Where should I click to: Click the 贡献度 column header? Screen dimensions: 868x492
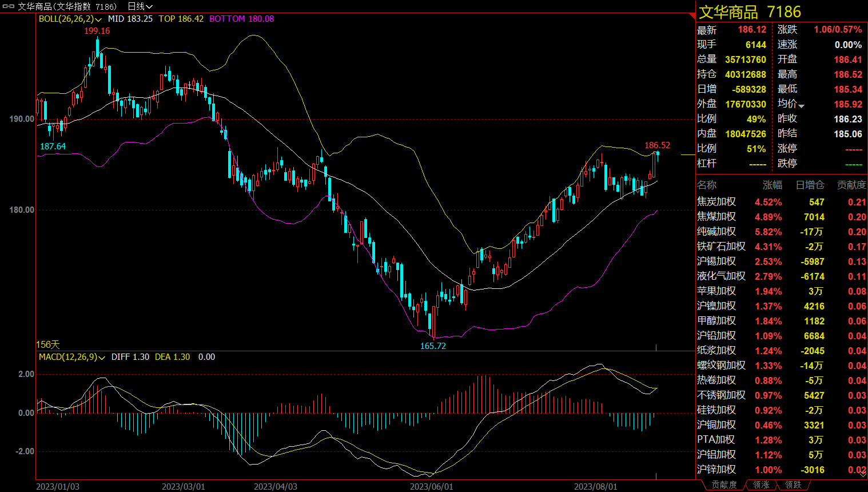(x=851, y=185)
